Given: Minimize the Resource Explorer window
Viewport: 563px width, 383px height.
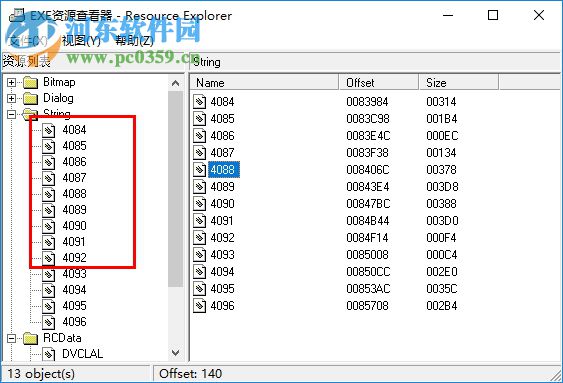Looking at the screenshot, I should tap(448, 15).
